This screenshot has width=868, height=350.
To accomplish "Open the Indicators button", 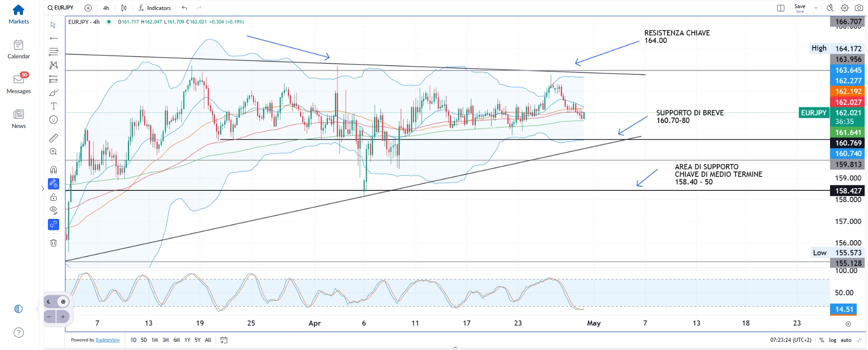I will click(155, 8).
